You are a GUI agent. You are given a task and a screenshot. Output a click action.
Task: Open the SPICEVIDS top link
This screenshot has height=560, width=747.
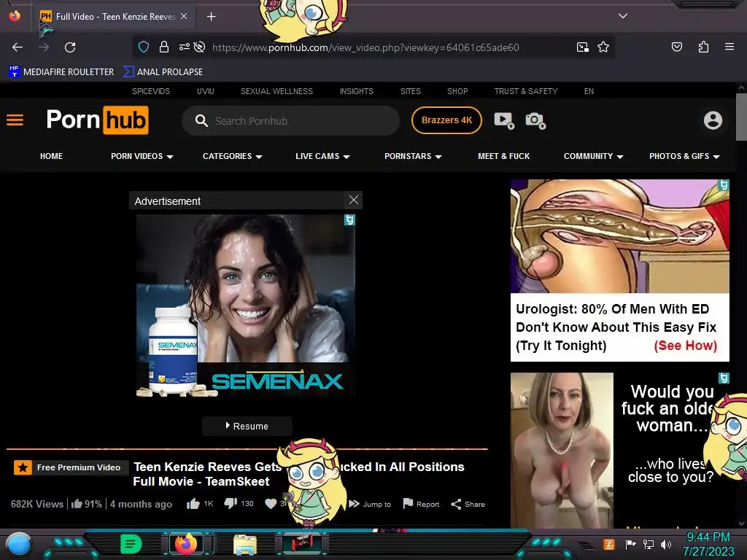click(x=150, y=91)
